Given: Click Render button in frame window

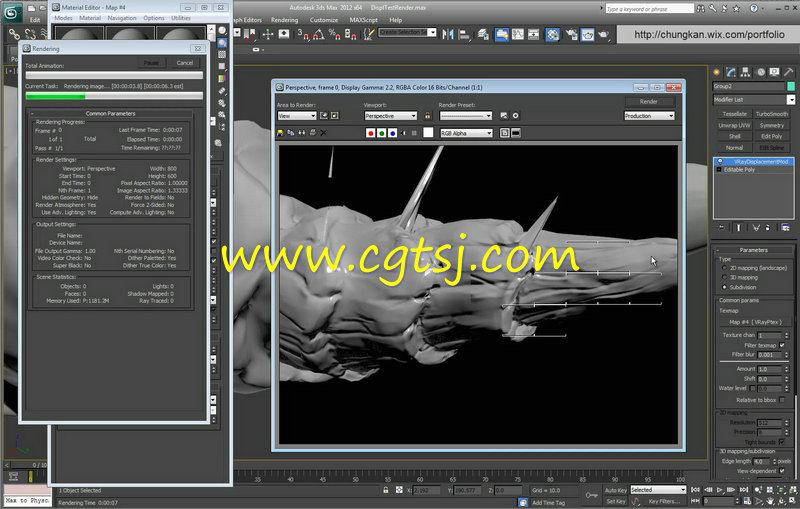Looking at the screenshot, I should point(648,101).
